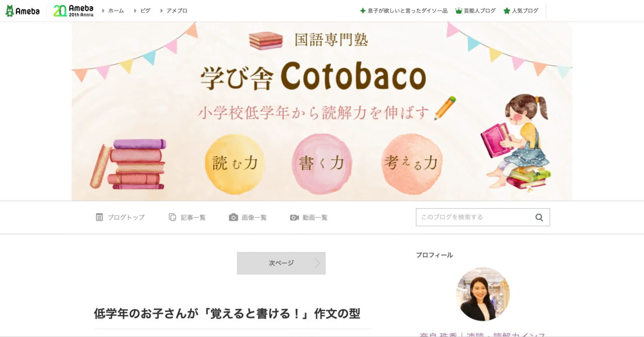Click the 記事一覧 copy icon
The height and width of the screenshot is (337, 644).
(172, 217)
